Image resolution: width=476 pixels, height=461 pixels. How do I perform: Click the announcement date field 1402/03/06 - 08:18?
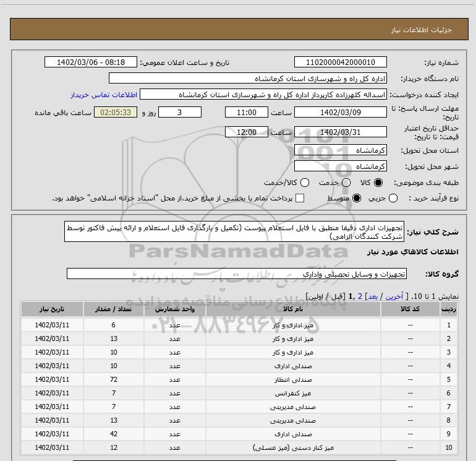tap(91, 62)
